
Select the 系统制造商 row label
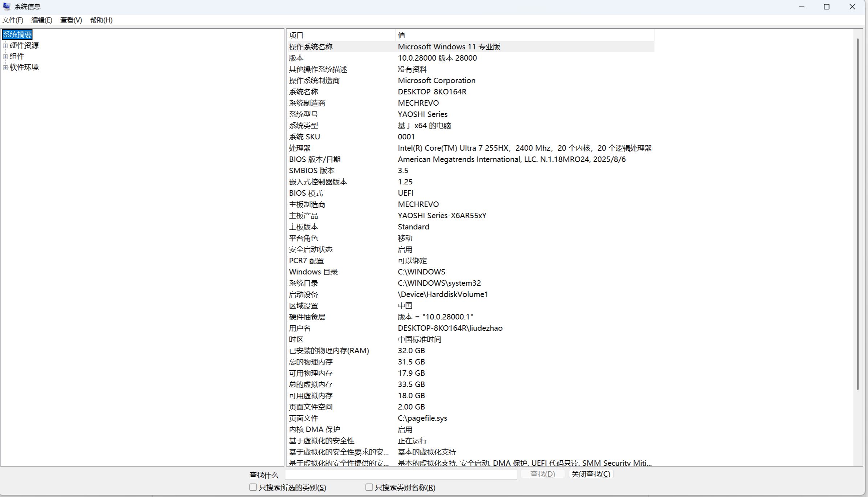click(307, 103)
